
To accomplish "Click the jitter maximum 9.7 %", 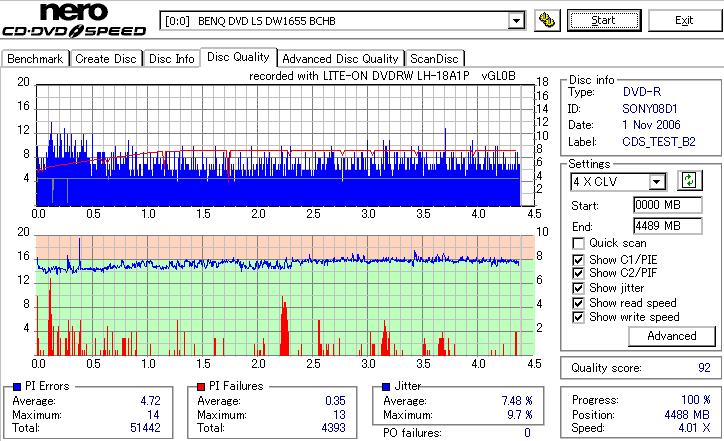I will tap(519, 415).
